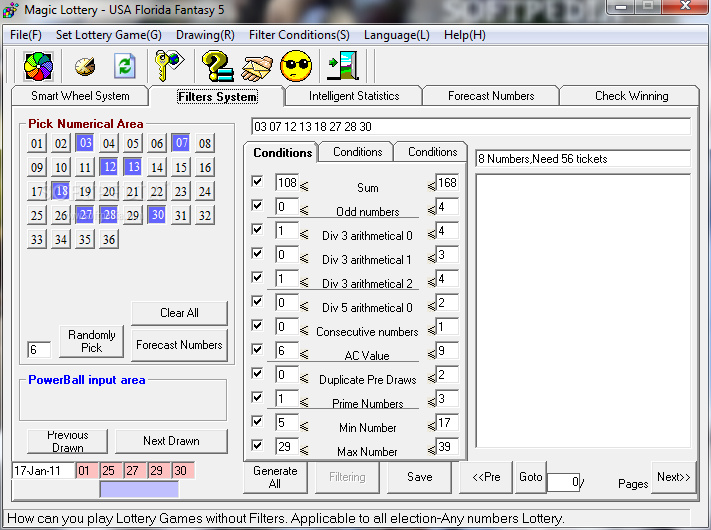The image size is (711, 530).
Task: Deselect number 30 in pick area
Action: (x=157, y=215)
